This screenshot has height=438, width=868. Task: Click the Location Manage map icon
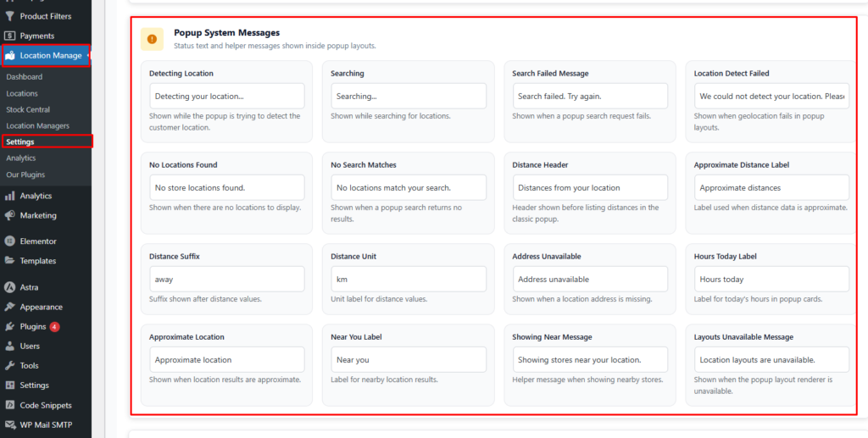10,56
